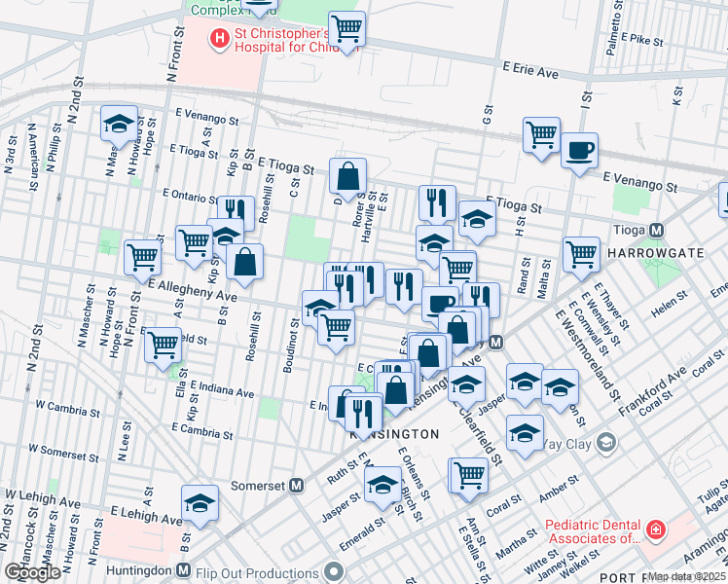Open the school marker near N Mascher St
The width and height of the screenshot is (728, 584).
[119, 124]
